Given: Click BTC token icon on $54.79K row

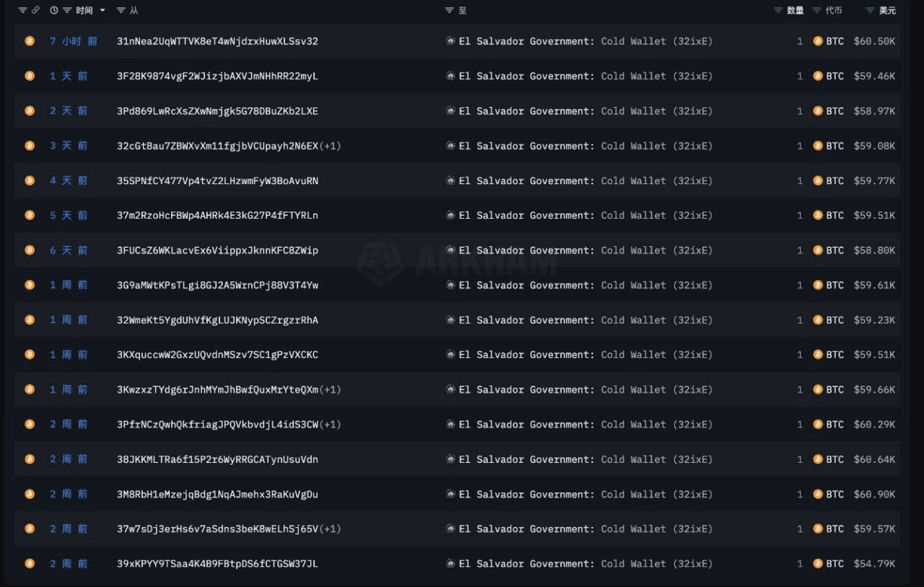Looking at the screenshot, I should (x=818, y=563).
